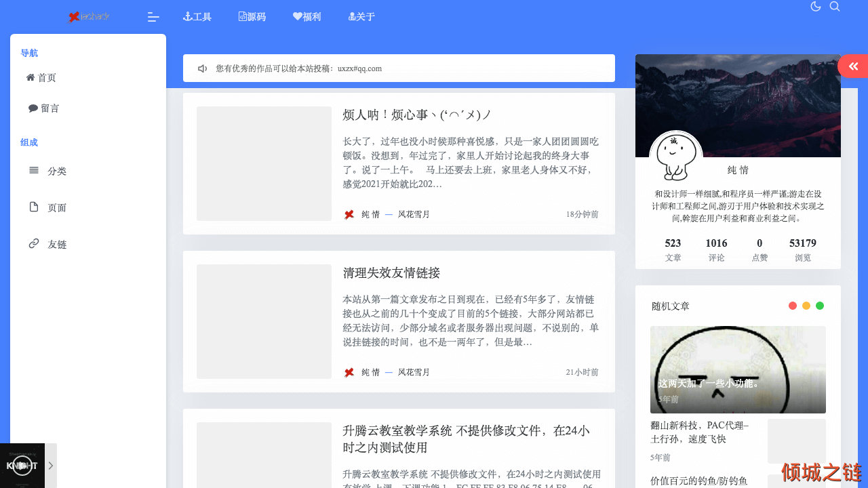Open article 烦人呐！烦心事 title
The image size is (868, 488).
(417, 115)
